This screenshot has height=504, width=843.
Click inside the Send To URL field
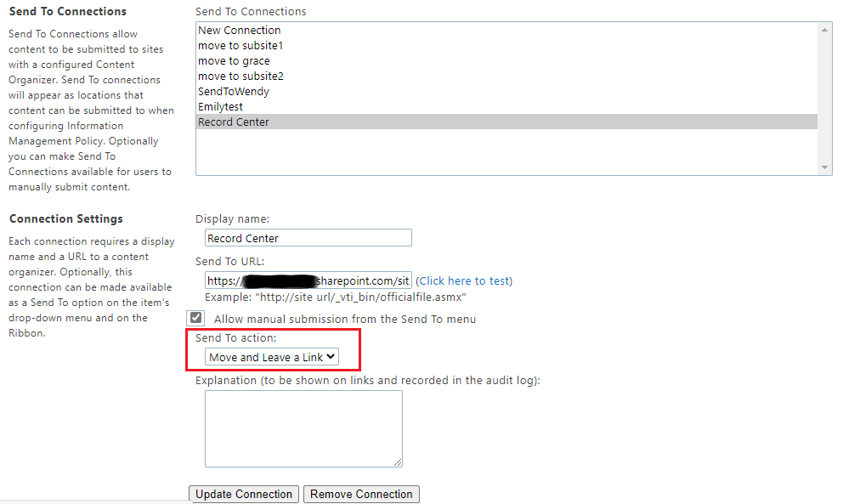(x=308, y=280)
